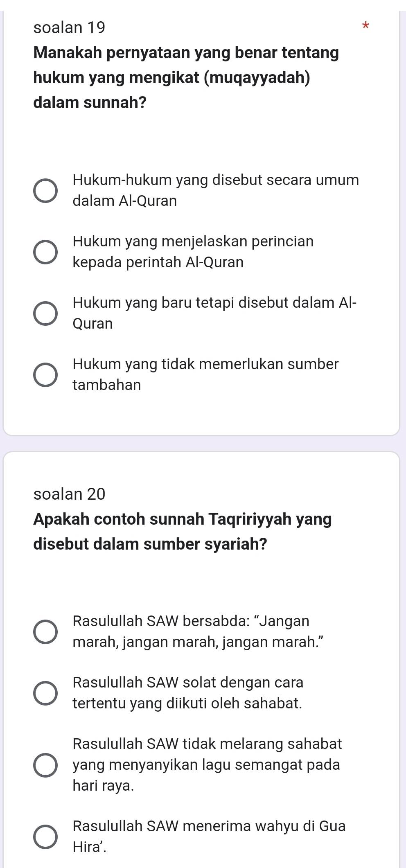Click the 'soalan 20' heading
The height and width of the screenshot is (868, 406).
[70, 494]
